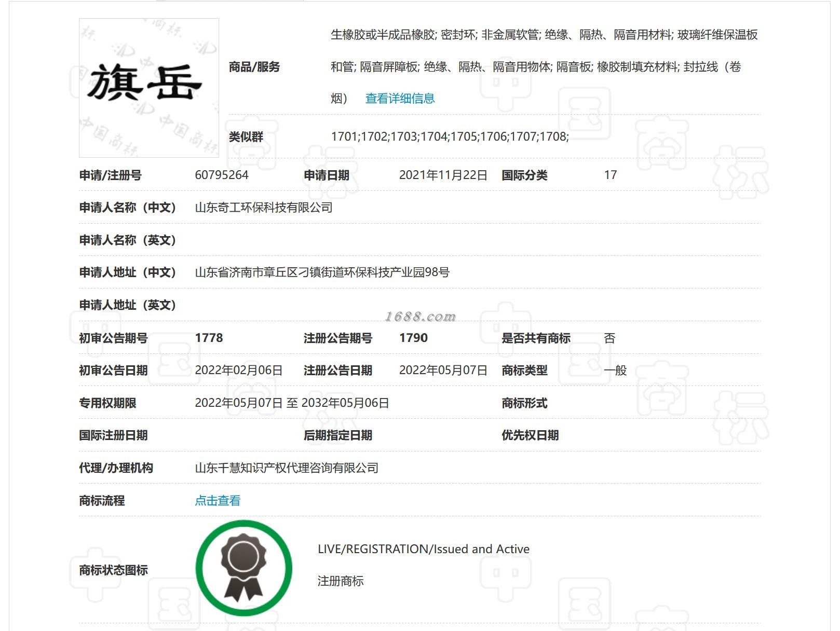Select application date 2021年11月22日
This screenshot has width=840, height=631.
click(x=443, y=175)
